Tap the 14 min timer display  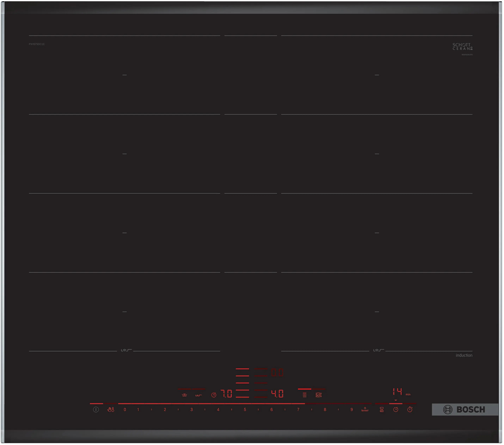[x=398, y=391]
